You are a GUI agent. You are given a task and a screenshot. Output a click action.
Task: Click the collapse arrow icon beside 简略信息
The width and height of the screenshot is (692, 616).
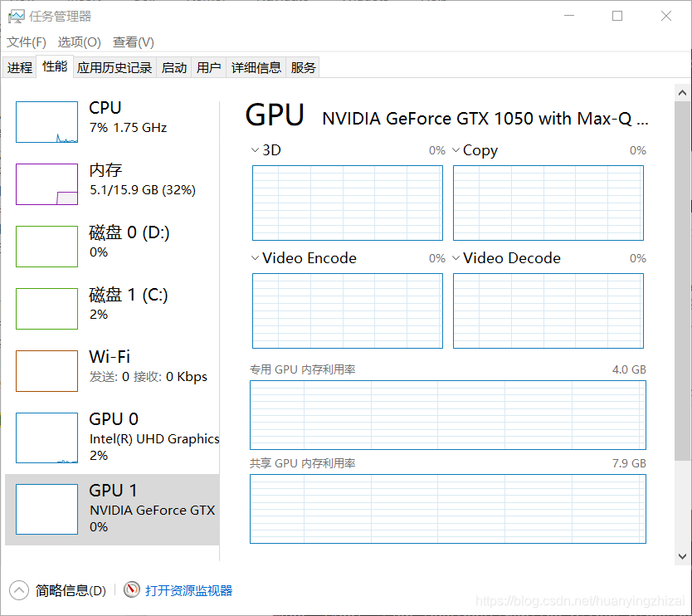[x=19, y=590]
